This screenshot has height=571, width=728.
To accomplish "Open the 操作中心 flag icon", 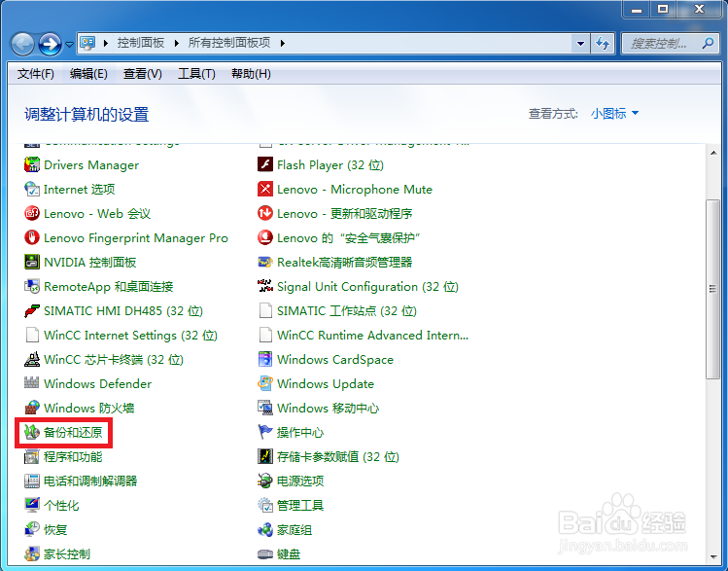I will coord(265,432).
